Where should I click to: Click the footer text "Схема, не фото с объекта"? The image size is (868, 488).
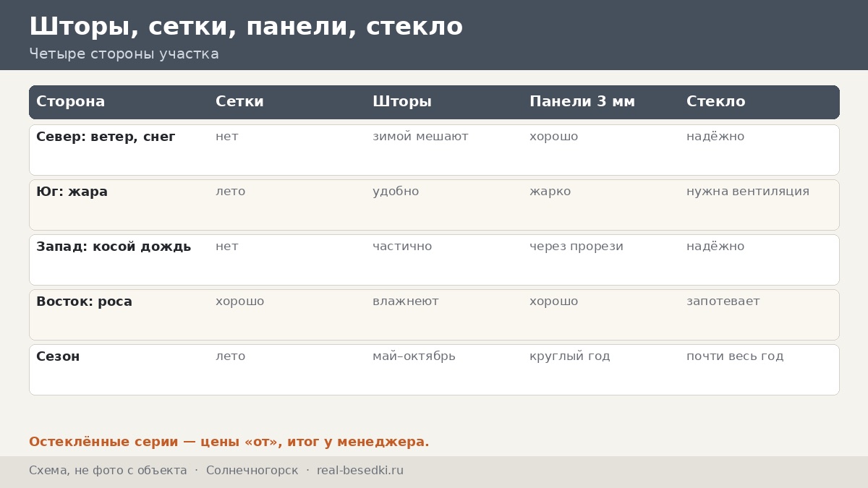108,471
